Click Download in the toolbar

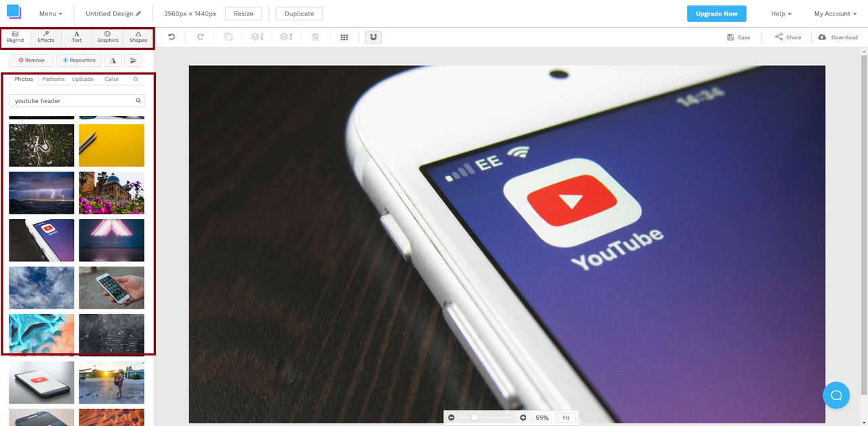click(x=838, y=37)
